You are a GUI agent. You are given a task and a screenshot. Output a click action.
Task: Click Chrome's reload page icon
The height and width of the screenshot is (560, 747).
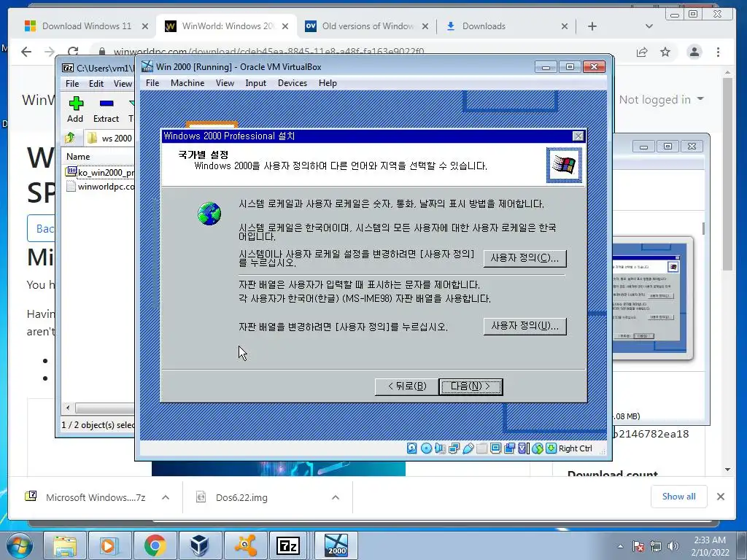[x=73, y=52]
